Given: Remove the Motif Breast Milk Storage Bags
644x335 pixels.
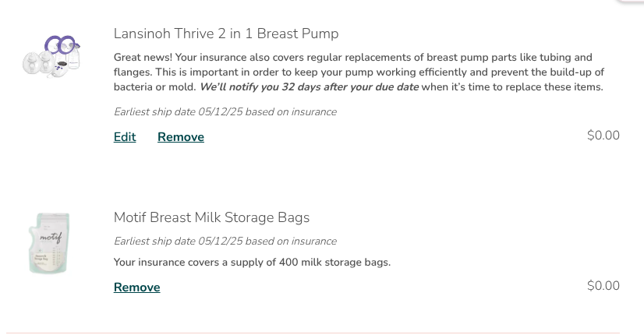Looking at the screenshot, I should 136,287.
